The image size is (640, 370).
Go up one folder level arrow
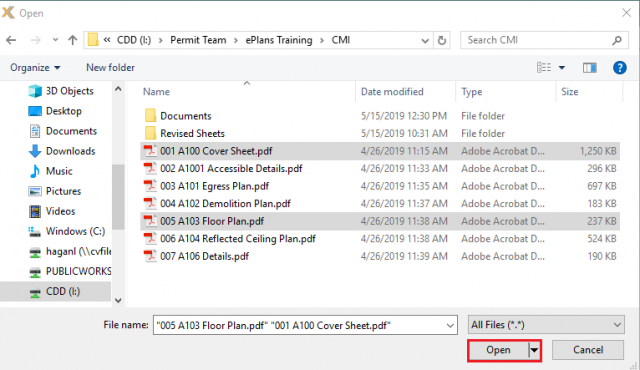(x=73, y=40)
